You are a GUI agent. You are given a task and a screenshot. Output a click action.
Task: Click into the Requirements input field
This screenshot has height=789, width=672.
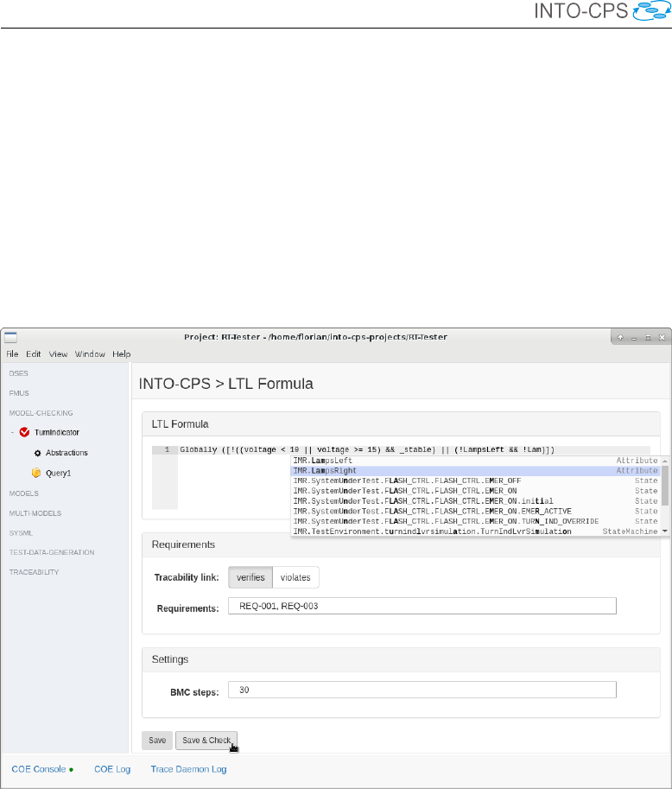click(x=422, y=606)
